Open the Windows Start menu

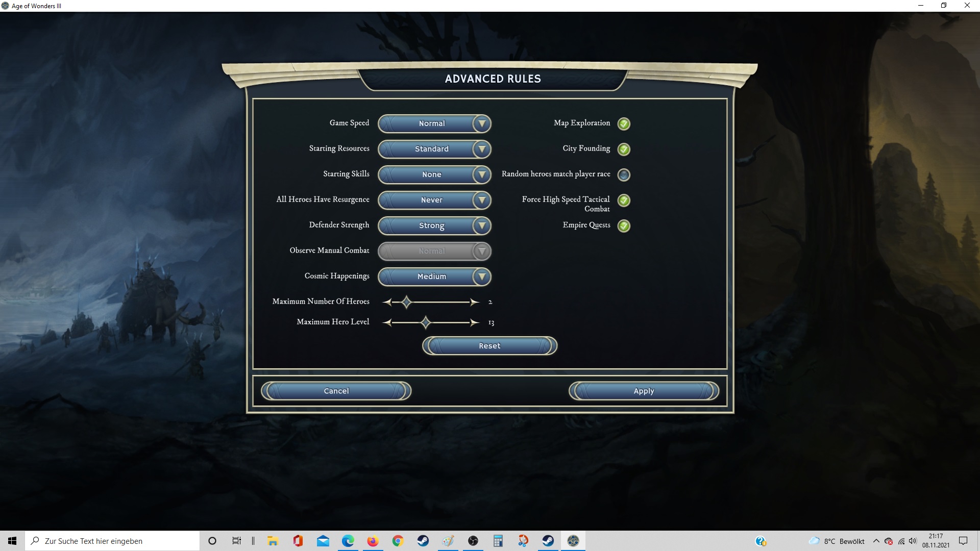point(12,541)
